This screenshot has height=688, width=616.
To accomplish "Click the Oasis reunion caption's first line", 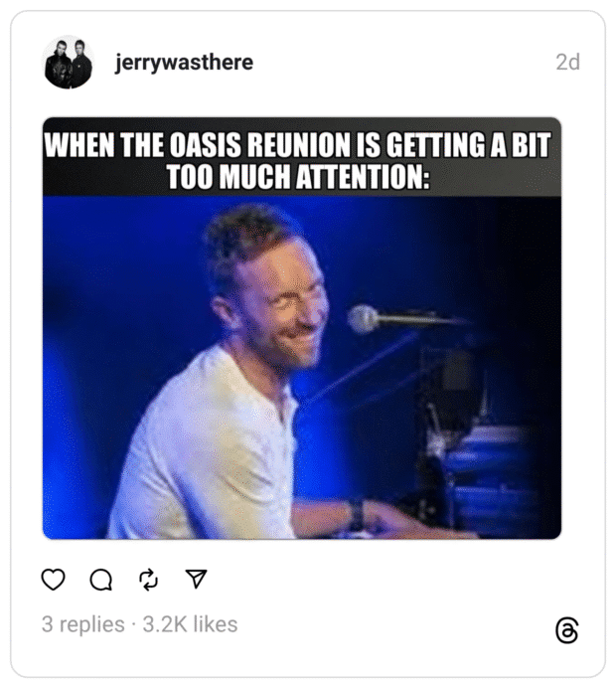I will click(x=298, y=144).
